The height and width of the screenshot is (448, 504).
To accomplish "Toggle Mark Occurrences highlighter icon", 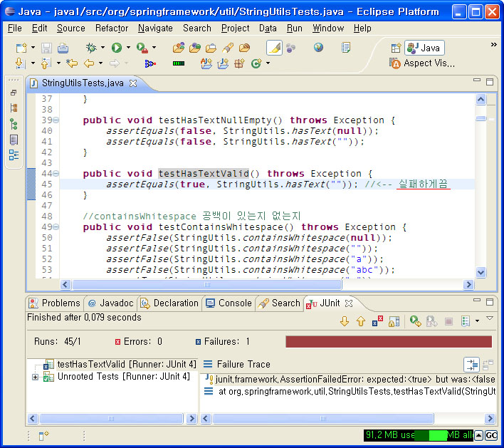I will click(x=274, y=48).
